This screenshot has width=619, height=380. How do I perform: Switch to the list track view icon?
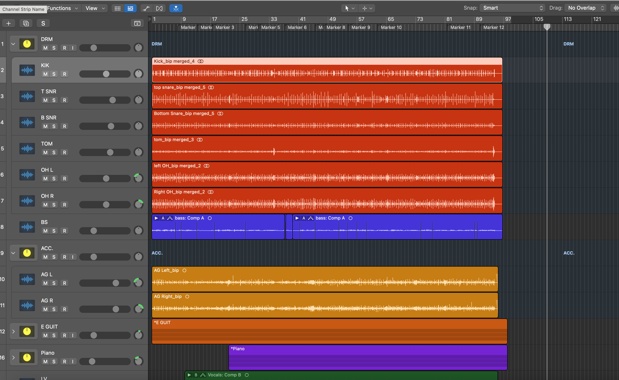click(117, 8)
